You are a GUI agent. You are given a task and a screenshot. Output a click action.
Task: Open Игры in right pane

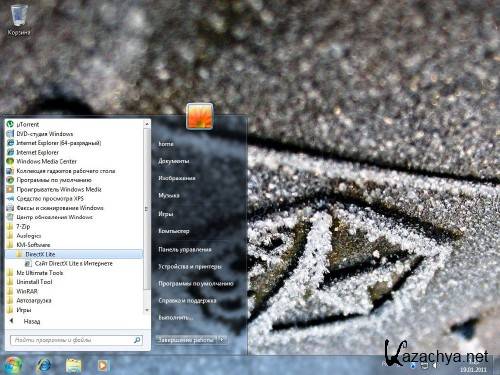click(x=166, y=214)
